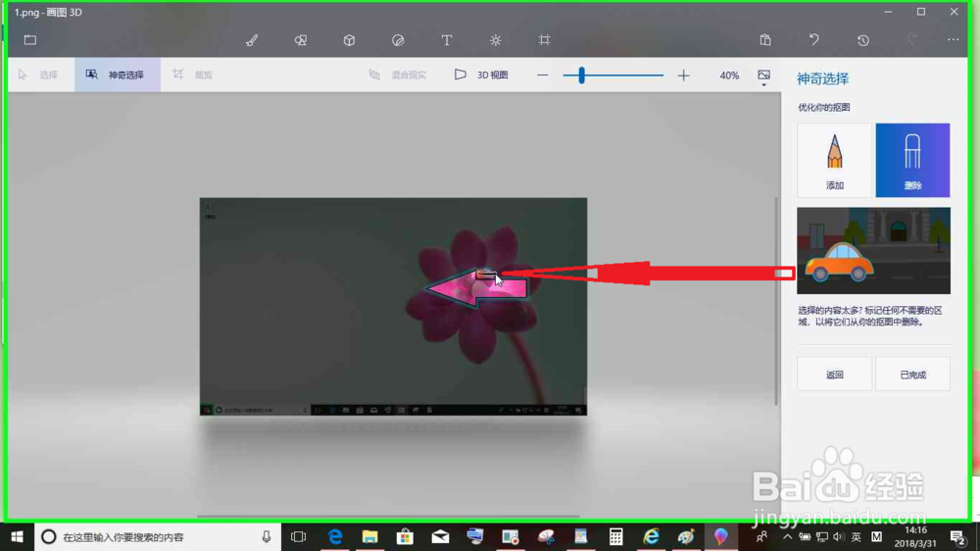
Task: Open the Windows Start menu
Action: point(17,536)
